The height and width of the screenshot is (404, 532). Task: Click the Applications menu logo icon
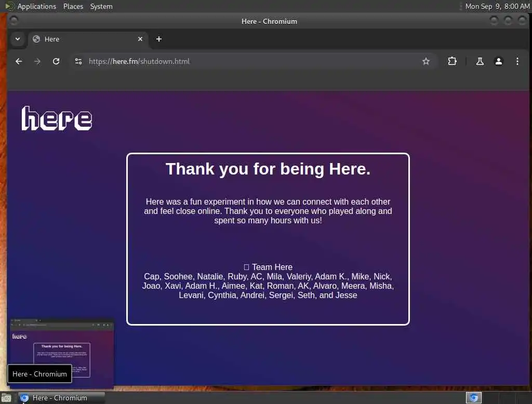9,6
